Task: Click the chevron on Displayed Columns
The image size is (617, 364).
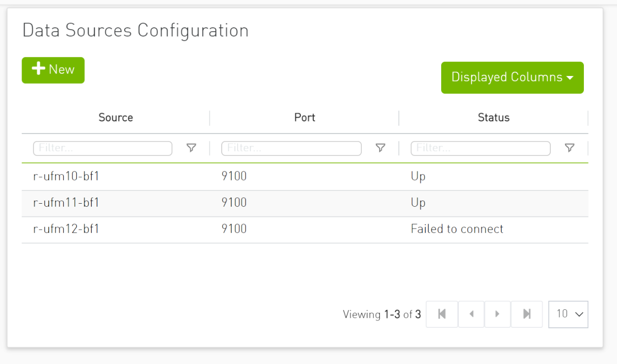Action: (570, 77)
